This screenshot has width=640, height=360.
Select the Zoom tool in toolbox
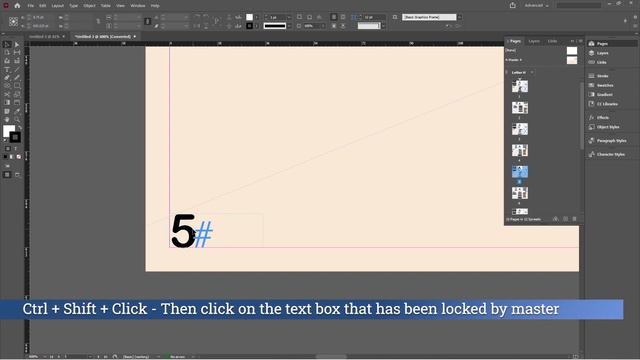pyautogui.click(x=17, y=119)
